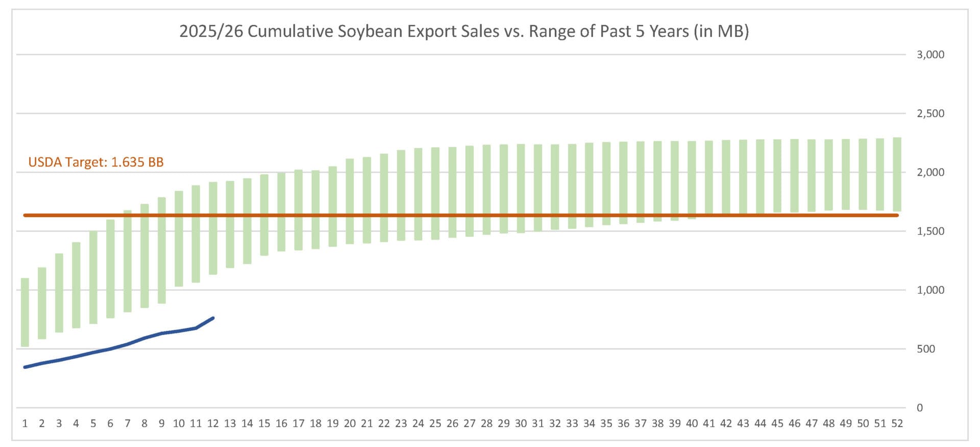Click the green range bar above week 20
This screenshot has height=447, width=980.
click(350, 201)
